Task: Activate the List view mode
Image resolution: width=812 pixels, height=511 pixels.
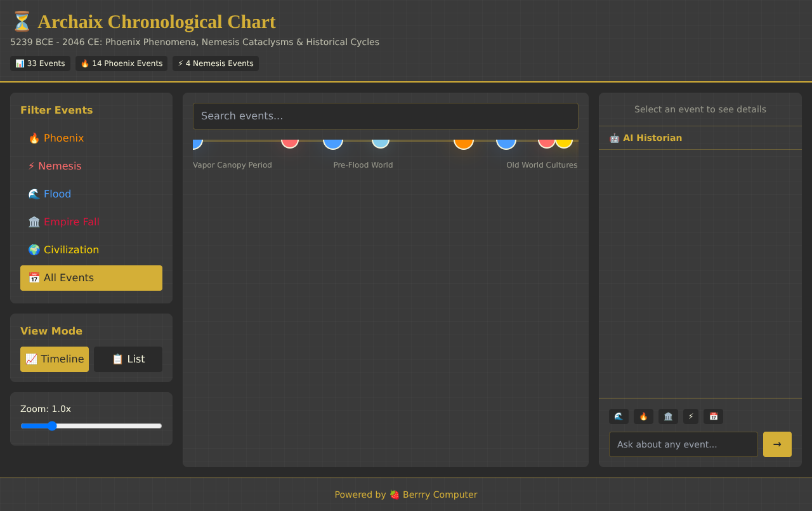Action: [128, 359]
